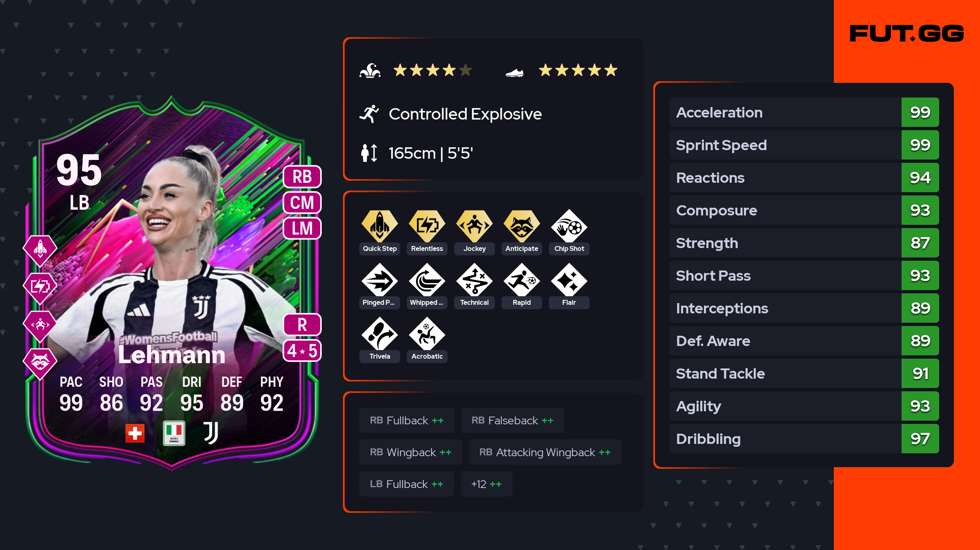Click the RB Fullback ++ role tag
This screenshot has height=550, width=980.
[x=407, y=420]
